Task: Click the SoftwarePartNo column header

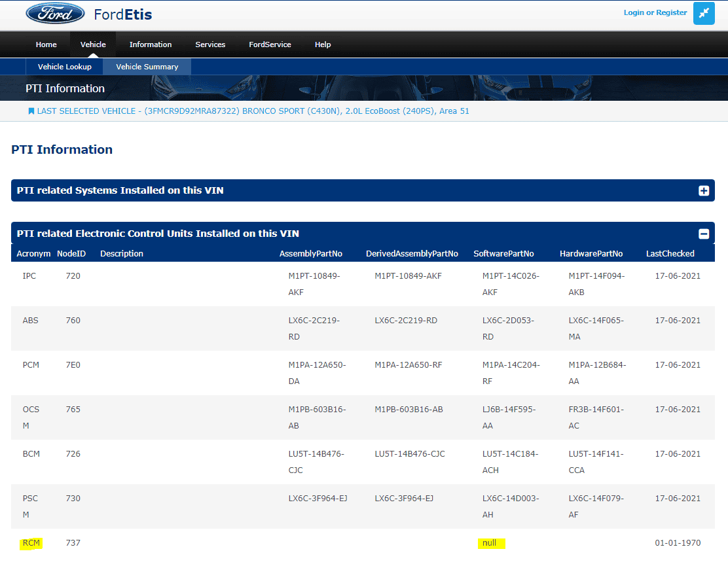Action: click(503, 254)
